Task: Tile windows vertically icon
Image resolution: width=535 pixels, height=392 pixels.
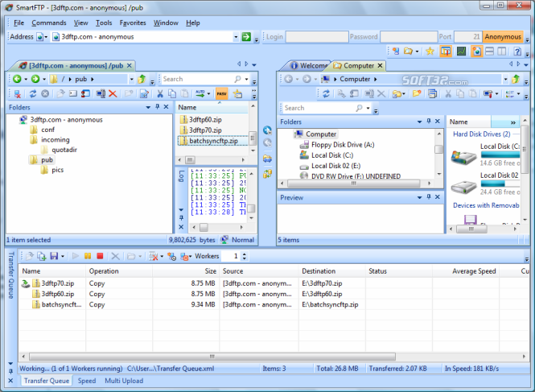Action: (501, 52)
